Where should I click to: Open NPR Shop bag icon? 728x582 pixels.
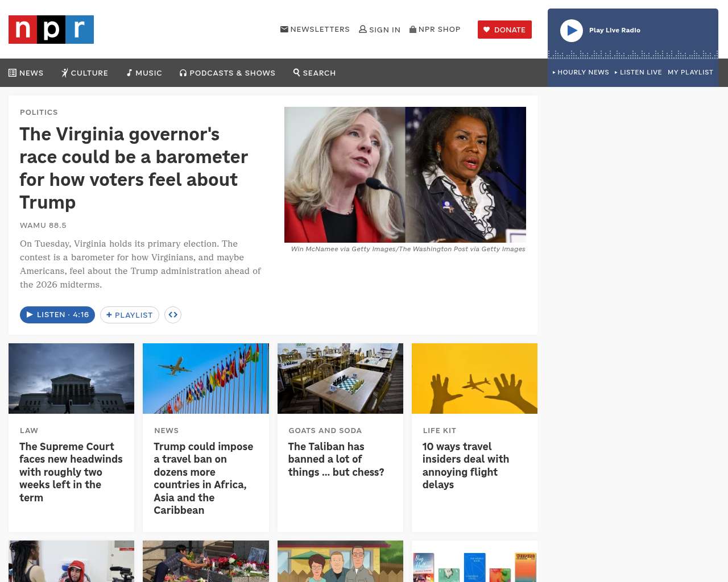pyautogui.click(x=413, y=29)
